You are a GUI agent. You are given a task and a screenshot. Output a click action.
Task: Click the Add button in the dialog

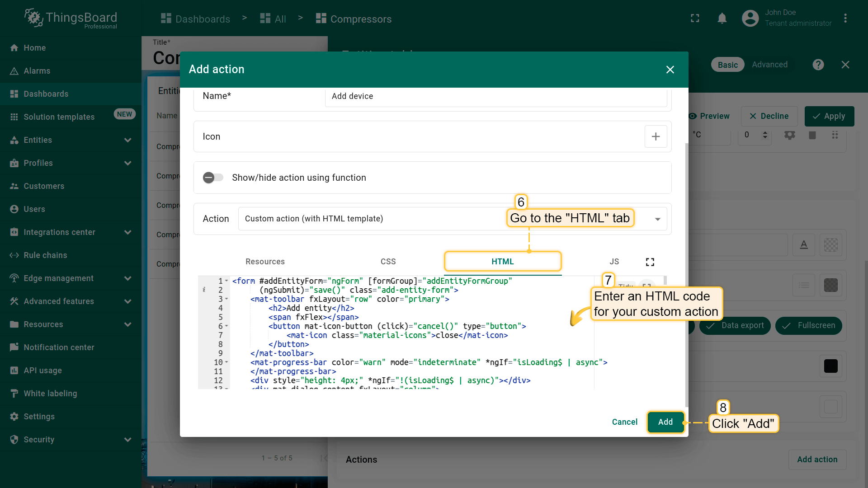pyautogui.click(x=665, y=422)
